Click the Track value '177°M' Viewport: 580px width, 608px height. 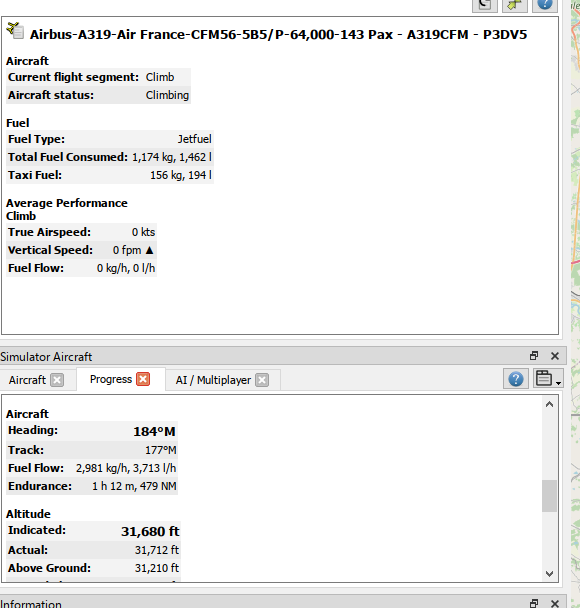(x=161, y=450)
